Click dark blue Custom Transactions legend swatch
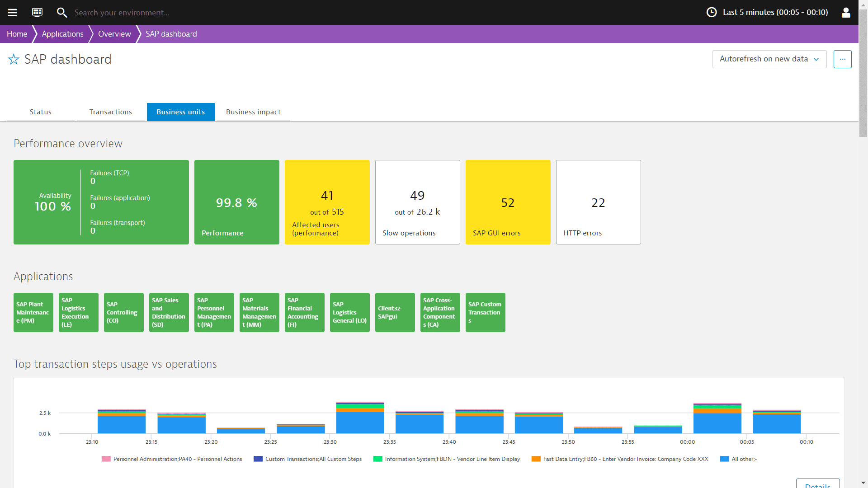 click(x=258, y=459)
